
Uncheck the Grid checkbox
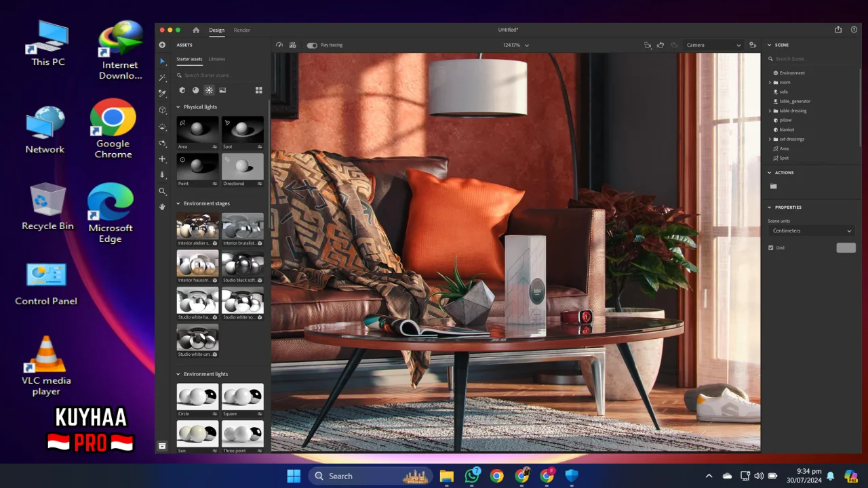tap(770, 248)
